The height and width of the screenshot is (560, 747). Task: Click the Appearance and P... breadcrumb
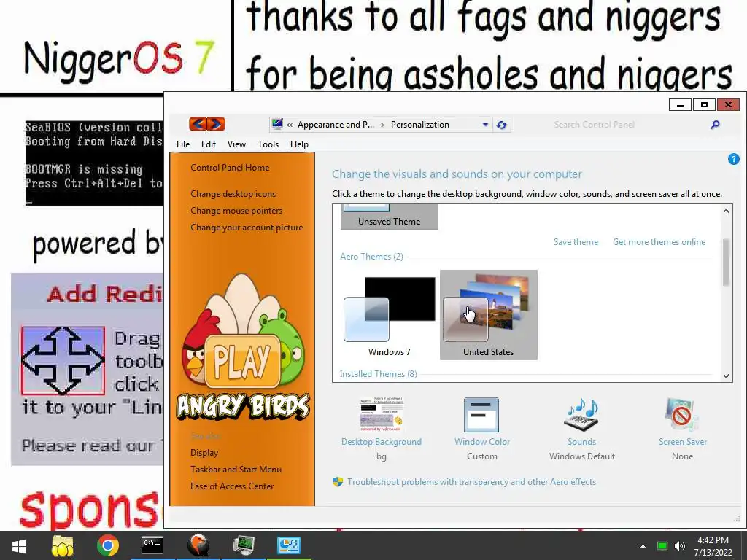click(336, 125)
